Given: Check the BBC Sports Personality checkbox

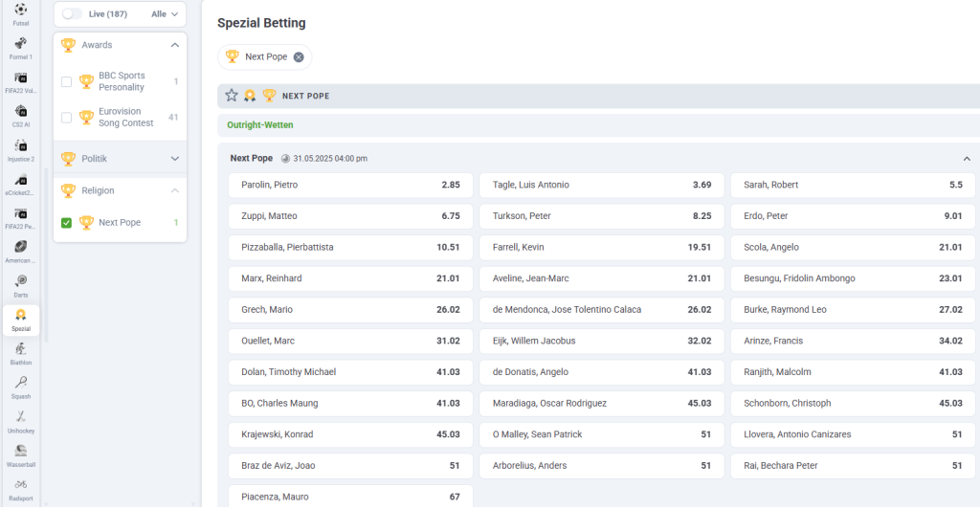Looking at the screenshot, I should 66,82.
